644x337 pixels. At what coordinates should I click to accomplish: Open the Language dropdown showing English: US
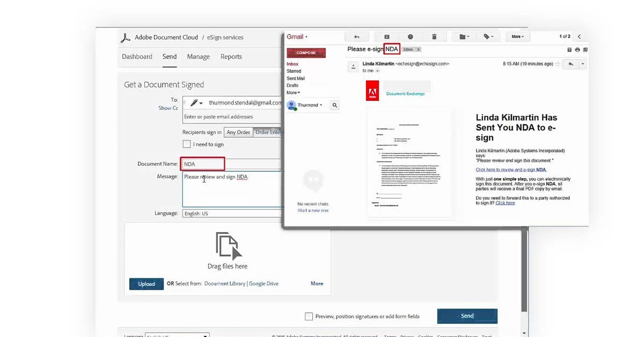232,213
